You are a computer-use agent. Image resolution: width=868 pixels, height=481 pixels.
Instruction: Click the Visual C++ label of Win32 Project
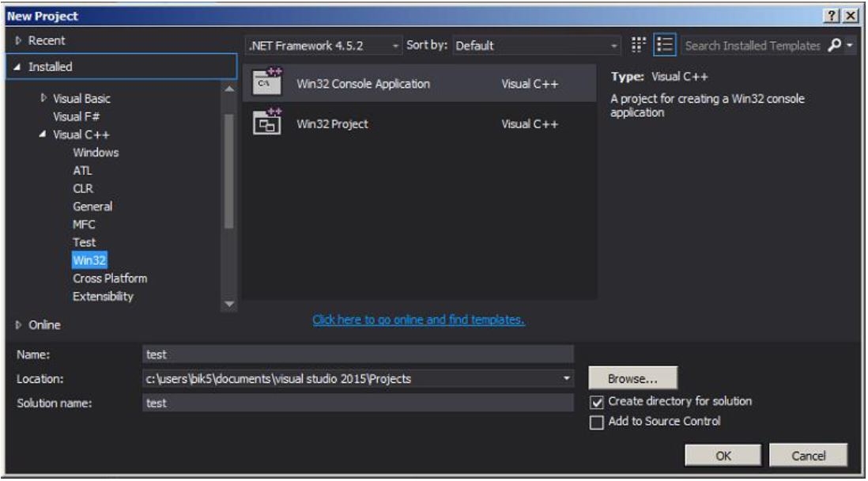(x=530, y=123)
